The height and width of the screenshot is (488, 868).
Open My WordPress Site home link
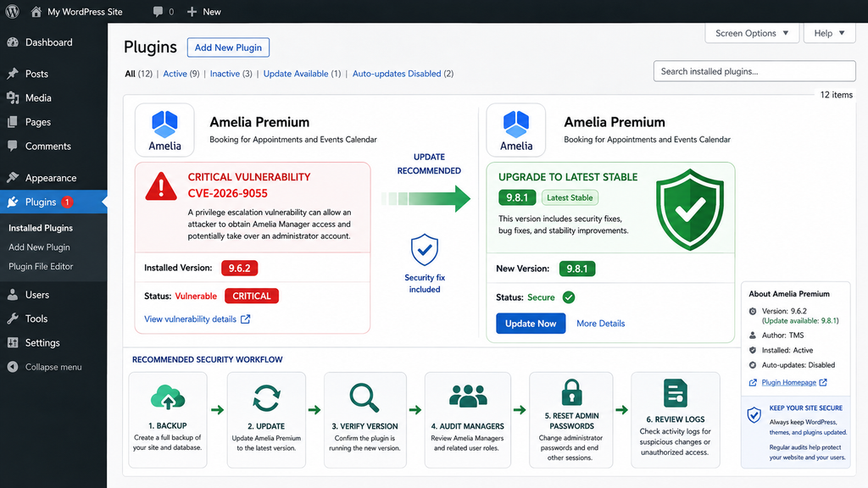pyautogui.click(x=76, y=12)
